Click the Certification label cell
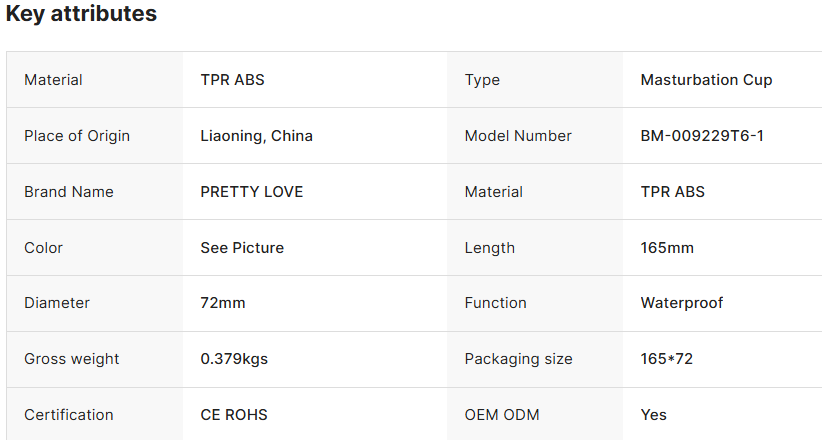Image resolution: width=822 pixels, height=440 pixels. (69, 415)
